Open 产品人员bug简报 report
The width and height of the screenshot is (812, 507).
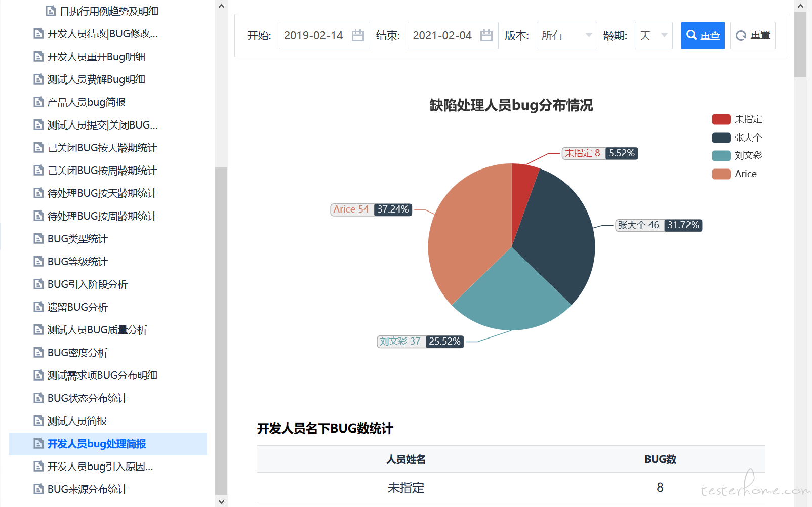(86, 102)
